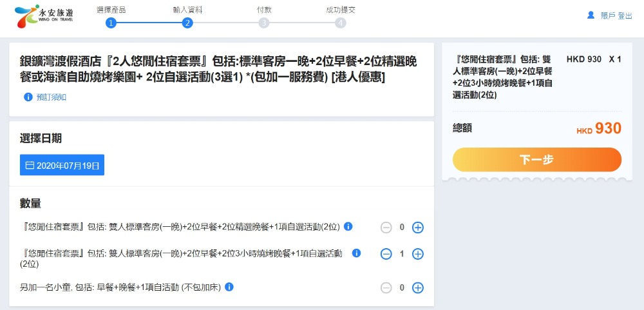Add one extra child with plus button
This screenshot has height=310, width=644.
click(417, 287)
